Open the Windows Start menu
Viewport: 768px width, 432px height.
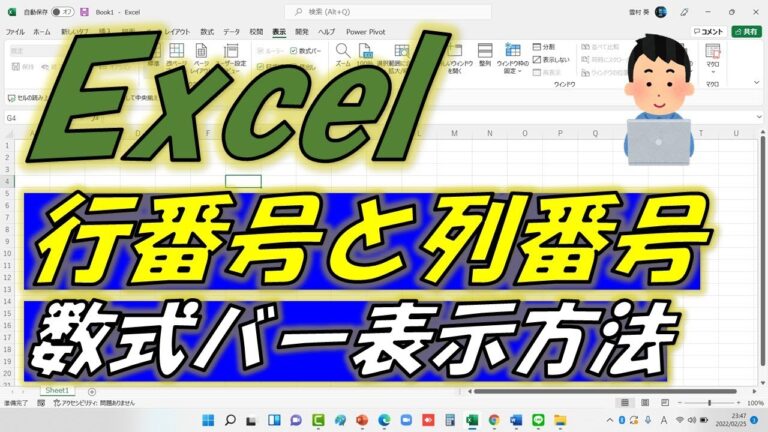pyautogui.click(x=208, y=420)
